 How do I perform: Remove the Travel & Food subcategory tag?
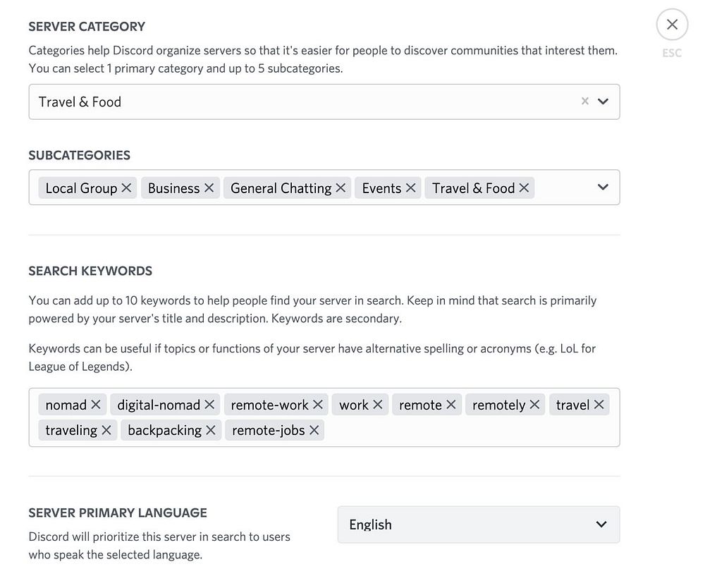click(x=524, y=188)
